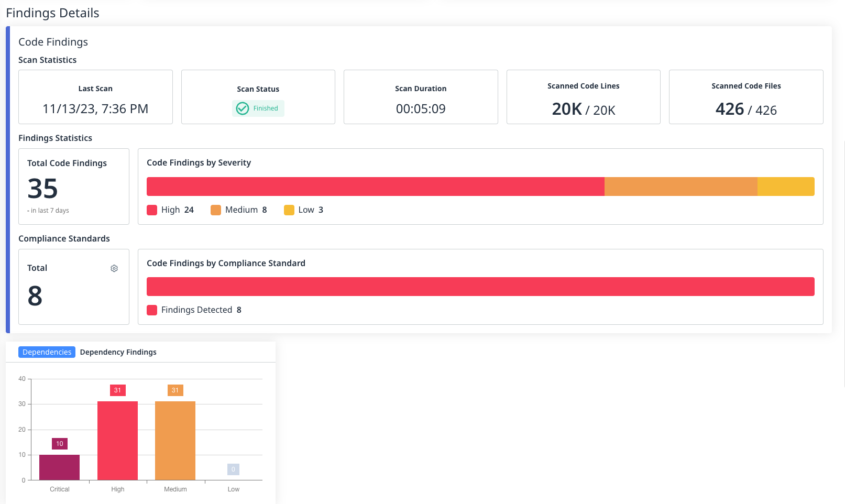This screenshot has width=845, height=504.
Task: Switch to the Dependencies tab
Action: tap(47, 352)
